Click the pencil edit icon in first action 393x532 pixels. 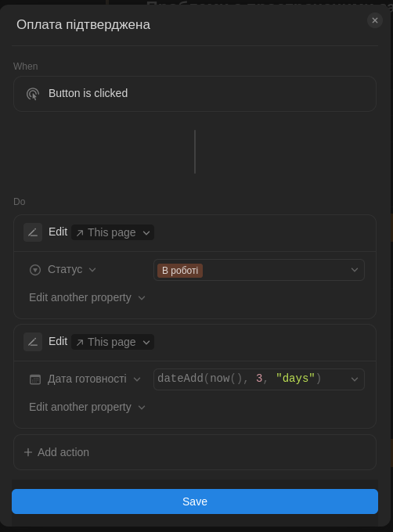(33, 232)
